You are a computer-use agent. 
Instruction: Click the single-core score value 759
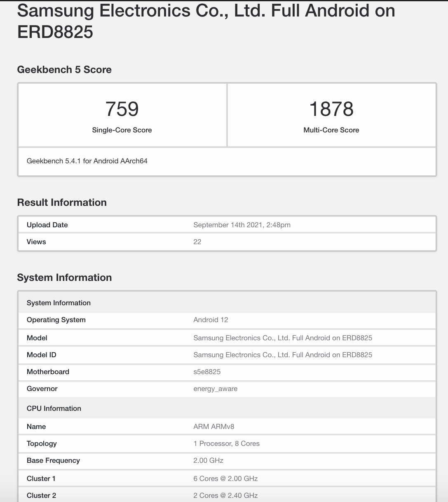pos(122,109)
